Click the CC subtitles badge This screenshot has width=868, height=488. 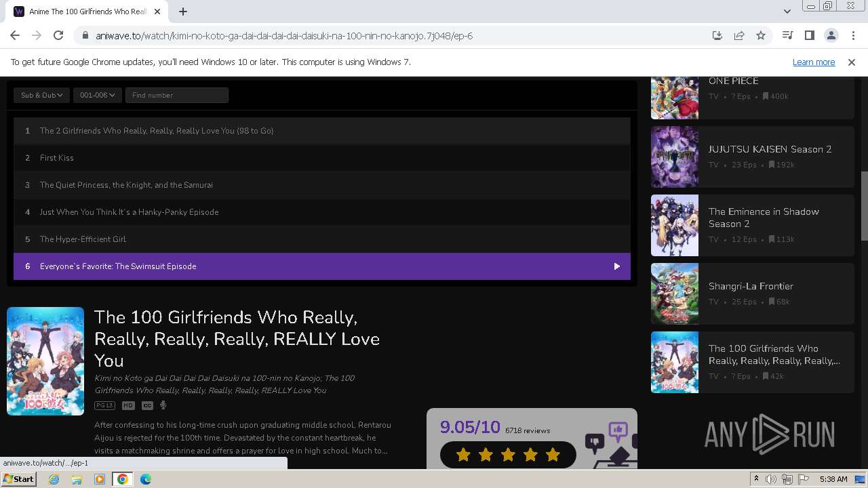click(x=147, y=405)
